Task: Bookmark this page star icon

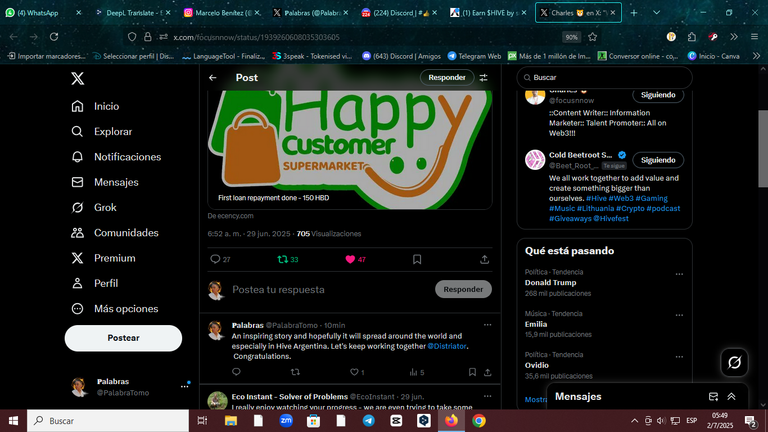Action: click(593, 37)
